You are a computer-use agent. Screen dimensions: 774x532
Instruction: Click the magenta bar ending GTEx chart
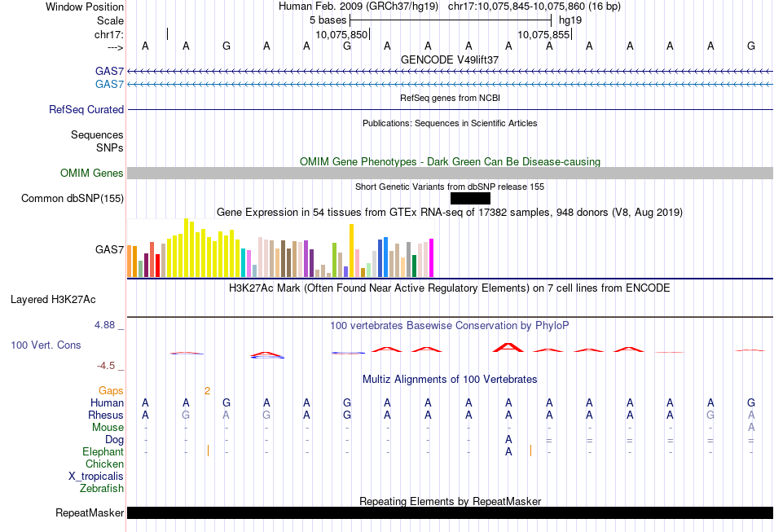coord(432,258)
